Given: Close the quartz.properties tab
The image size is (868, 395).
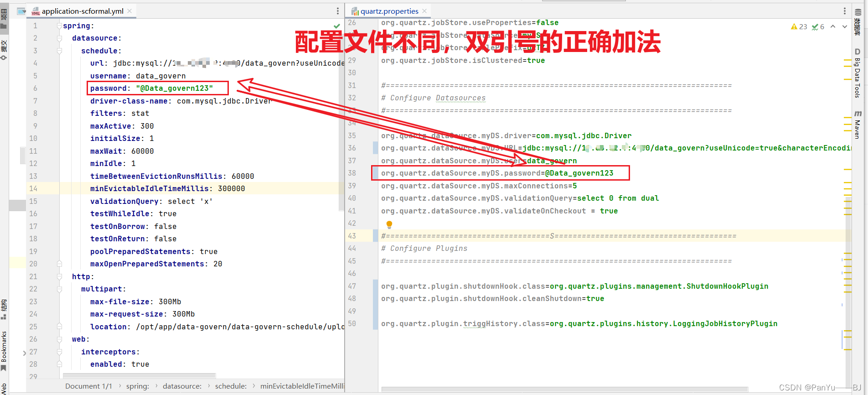Looking at the screenshot, I should pyautogui.click(x=424, y=11).
